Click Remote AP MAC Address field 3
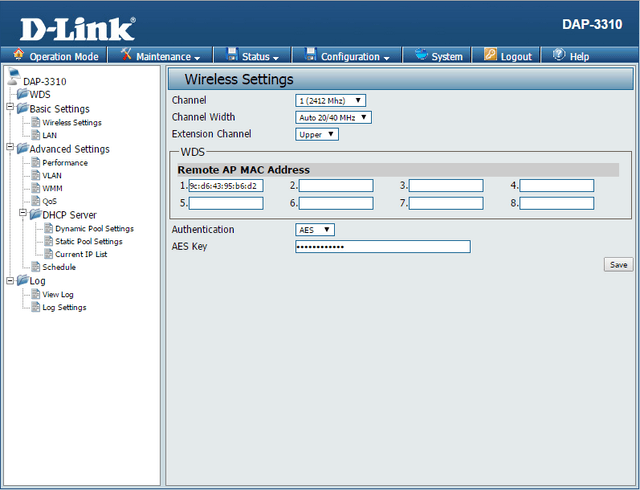Image resolution: width=640 pixels, height=490 pixels. 446,186
